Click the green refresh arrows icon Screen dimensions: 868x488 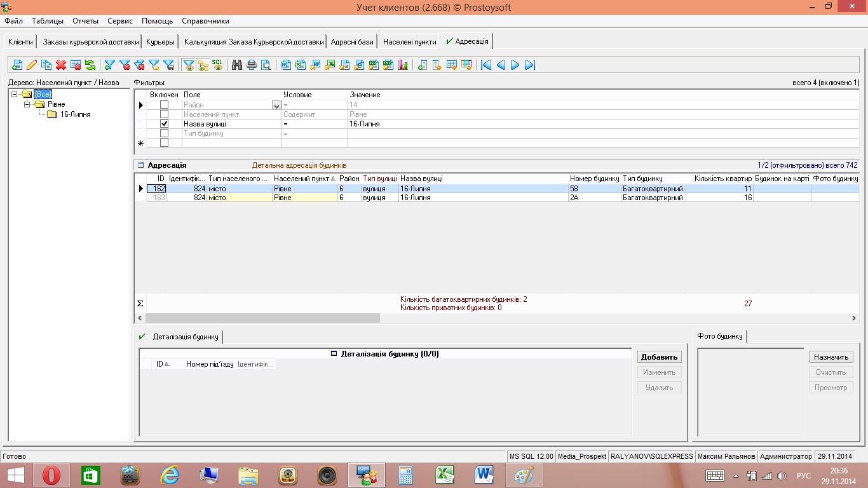[x=90, y=65]
